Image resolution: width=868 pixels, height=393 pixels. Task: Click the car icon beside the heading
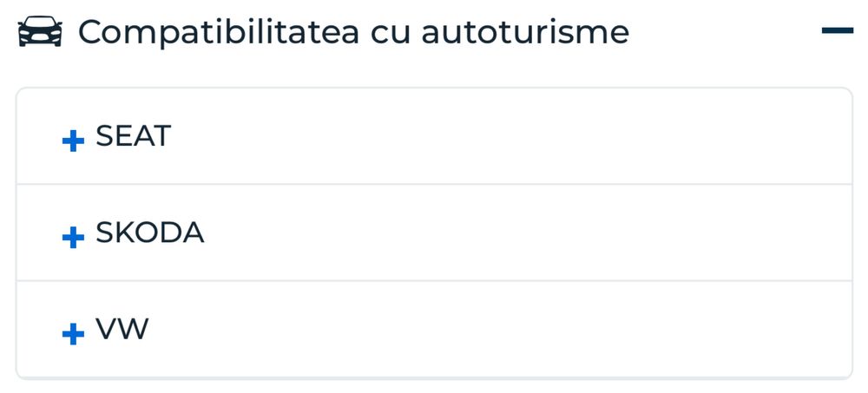point(40,32)
